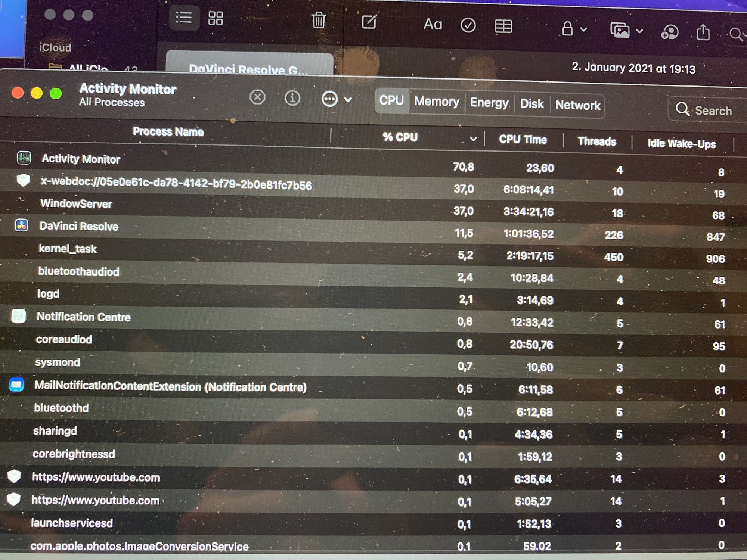Viewport: 747px width, 560px height.
Task: Click the text format Aa icon
Action: pyautogui.click(x=433, y=25)
